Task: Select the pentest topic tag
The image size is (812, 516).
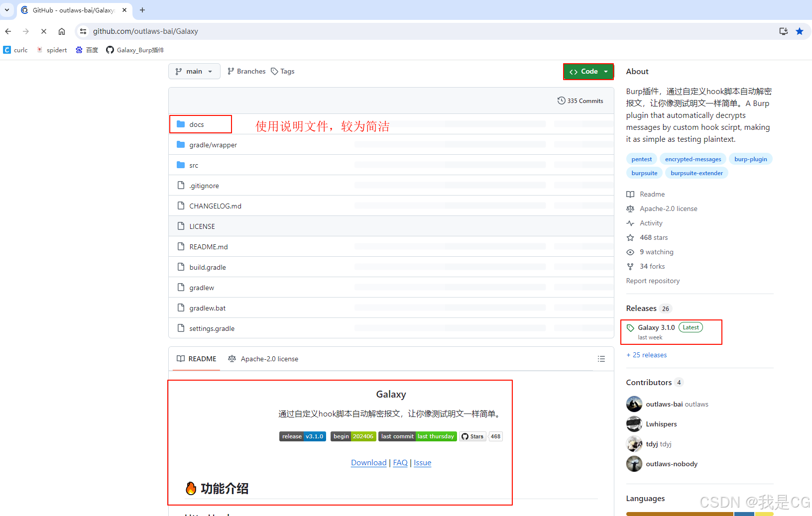Action: 642,159
